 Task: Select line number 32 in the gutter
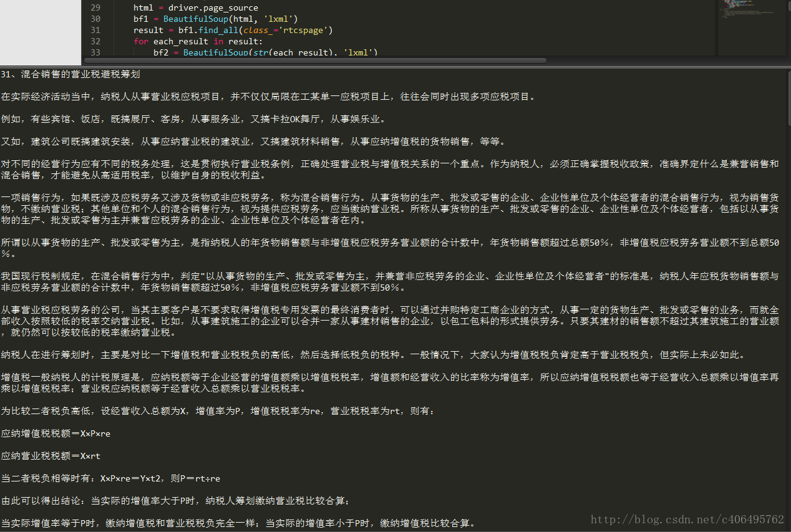point(95,41)
